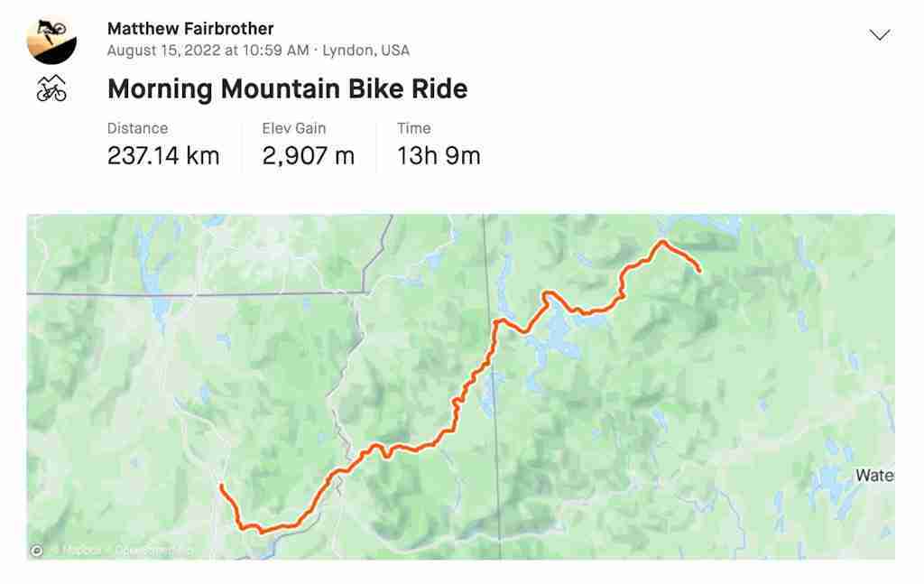Open the Morning Mountain Bike Ride title
Viewport: 924px width, 584px height.
pyautogui.click(x=288, y=89)
